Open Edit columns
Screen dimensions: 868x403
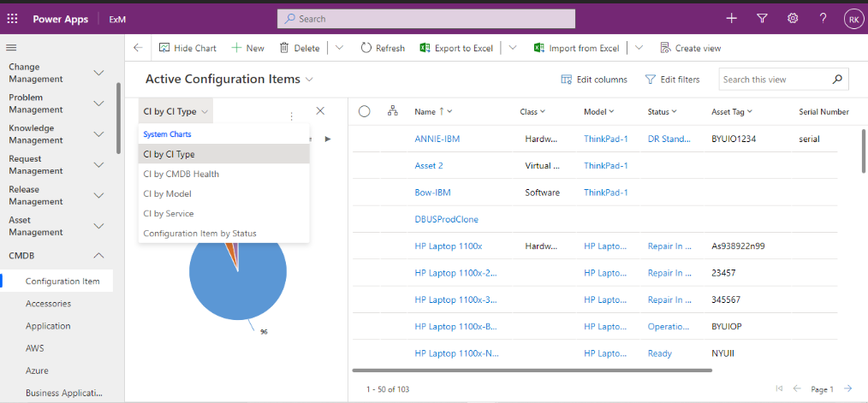tap(595, 80)
